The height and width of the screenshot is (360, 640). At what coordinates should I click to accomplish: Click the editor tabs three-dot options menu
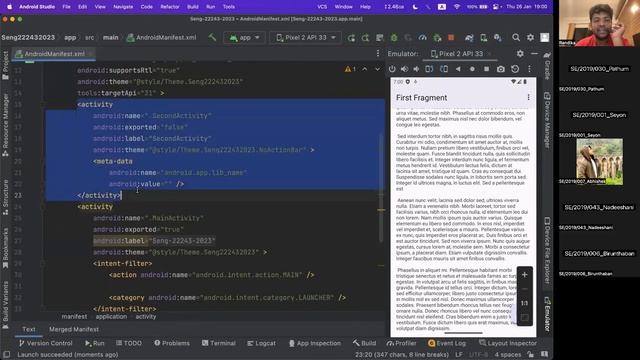coord(378,53)
